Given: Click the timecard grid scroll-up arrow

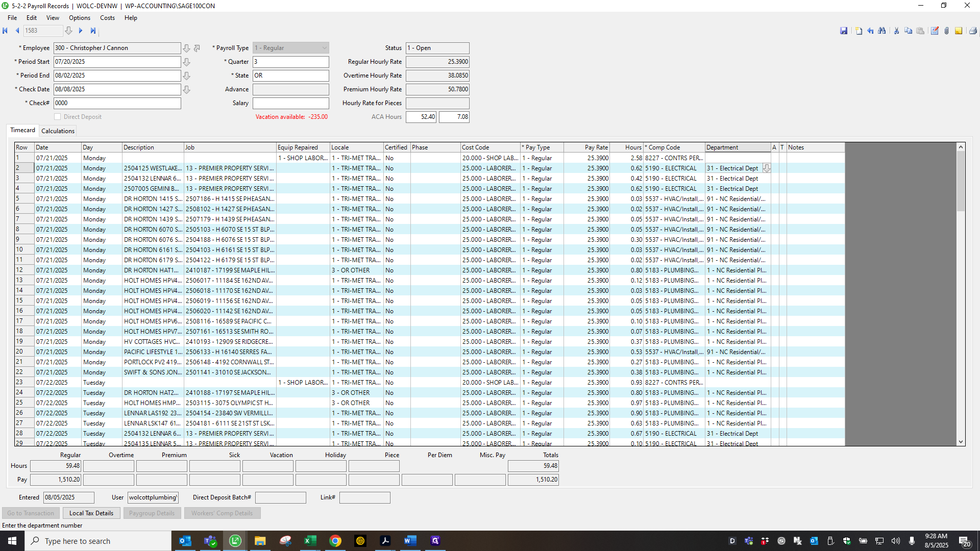Looking at the screenshot, I should pyautogui.click(x=961, y=147).
